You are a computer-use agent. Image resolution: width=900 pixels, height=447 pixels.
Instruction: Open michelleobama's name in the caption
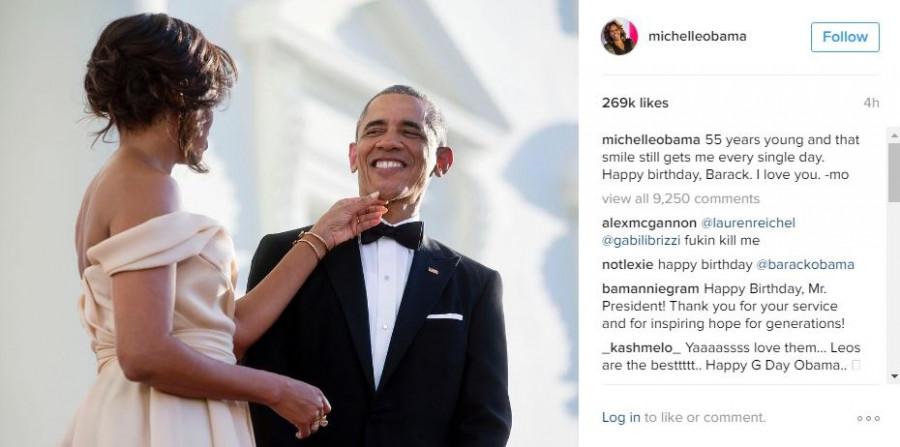(651, 140)
